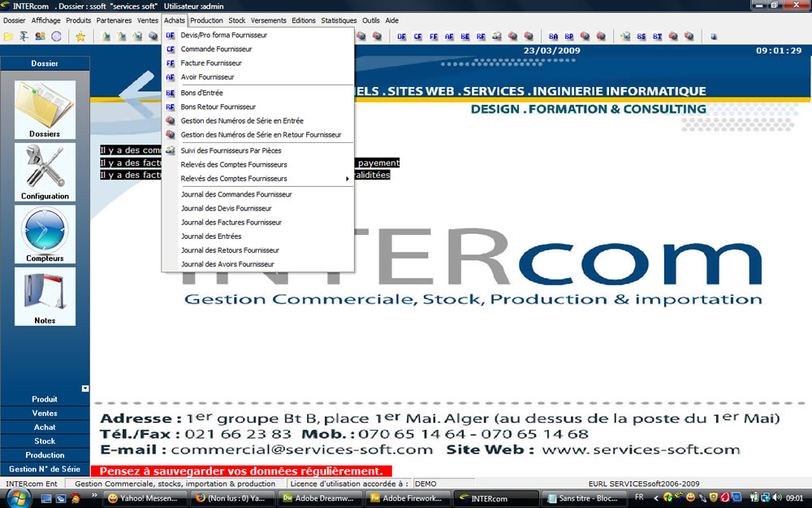Open Suivi des Fournisseurs Par Pièces
812x508 pixels.
(x=258, y=151)
